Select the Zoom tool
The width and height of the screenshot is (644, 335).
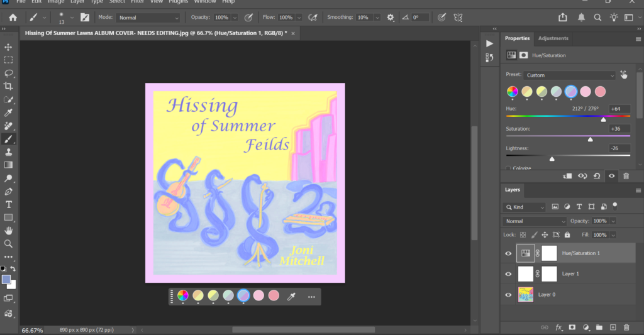pyautogui.click(x=8, y=244)
